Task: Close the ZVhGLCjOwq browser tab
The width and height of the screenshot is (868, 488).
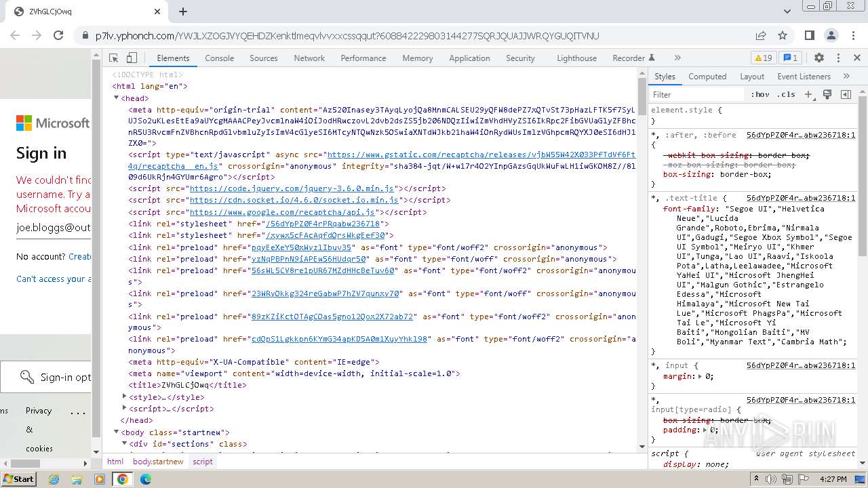Action: pyautogui.click(x=157, y=12)
